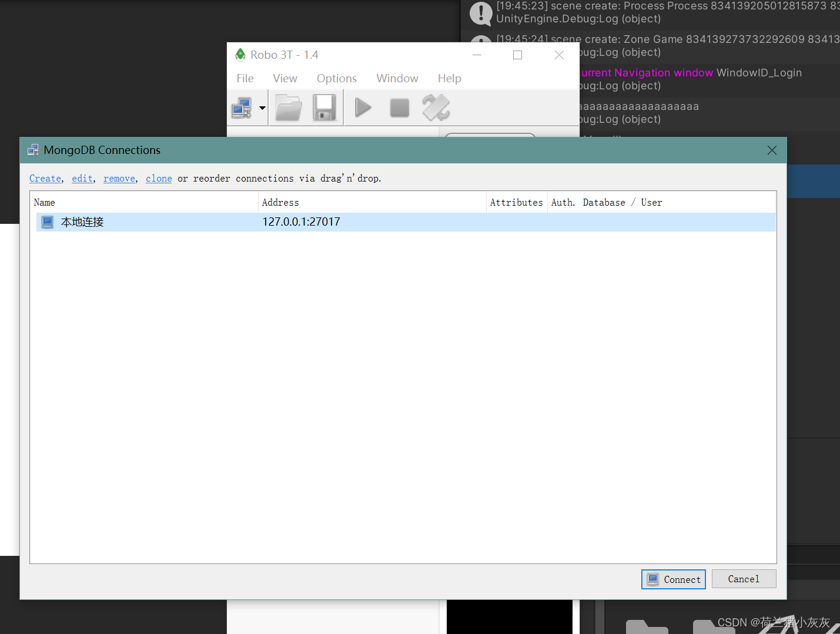The width and height of the screenshot is (840, 634).
Task: Click the computer icon beside 本地连接
Action: tap(48, 222)
